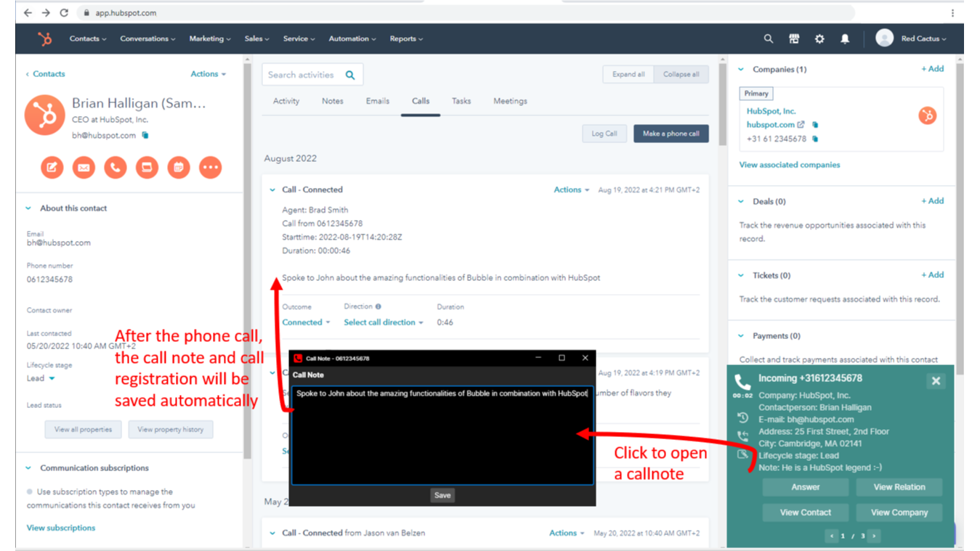Open the notifications bell in top bar
The width and height of the screenshot is (980, 551).
(x=845, y=39)
